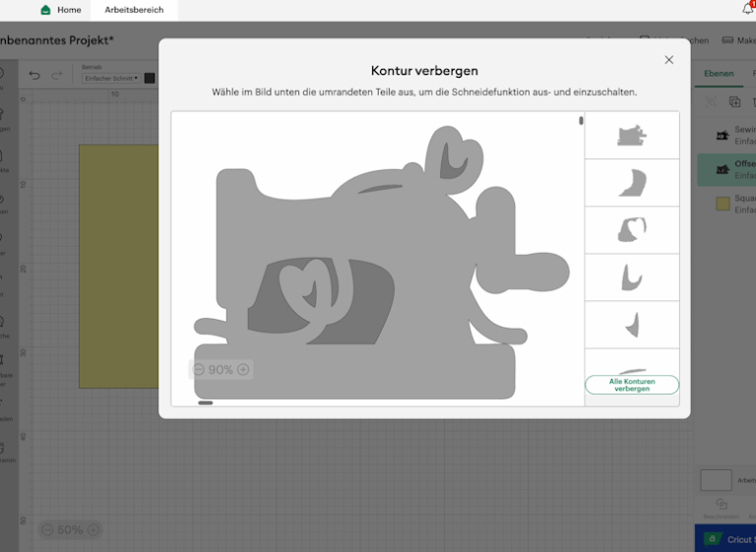This screenshot has height=552, width=756.
Task: Select the full sewing machine contour thumbnail
Action: pos(631,136)
